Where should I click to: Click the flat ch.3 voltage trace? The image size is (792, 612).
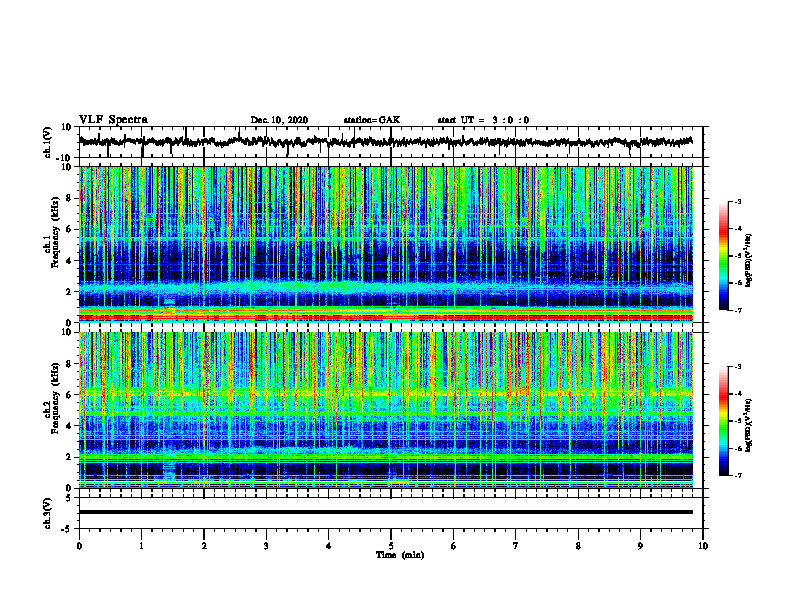pyautogui.click(x=385, y=512)
